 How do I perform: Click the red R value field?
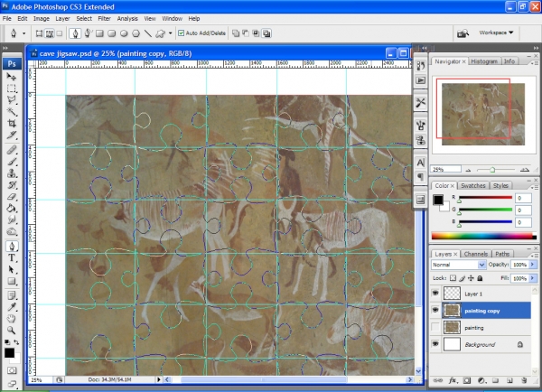[x=523, y=198]
